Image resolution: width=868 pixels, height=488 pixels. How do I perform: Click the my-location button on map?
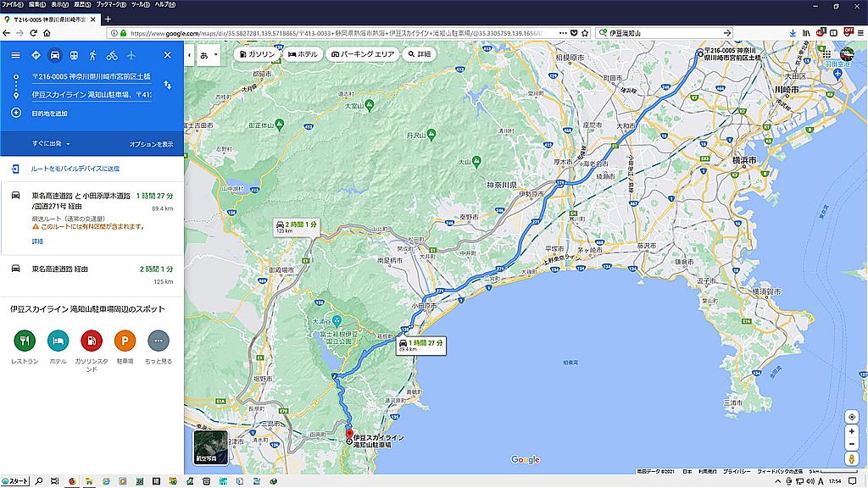pos(851,417)
